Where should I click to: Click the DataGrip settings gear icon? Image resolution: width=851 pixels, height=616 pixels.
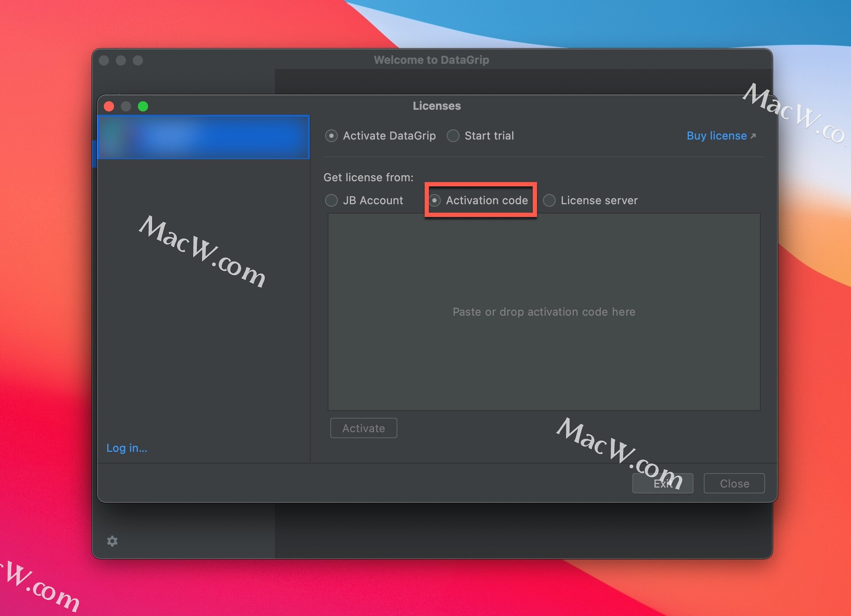[112, 541]
